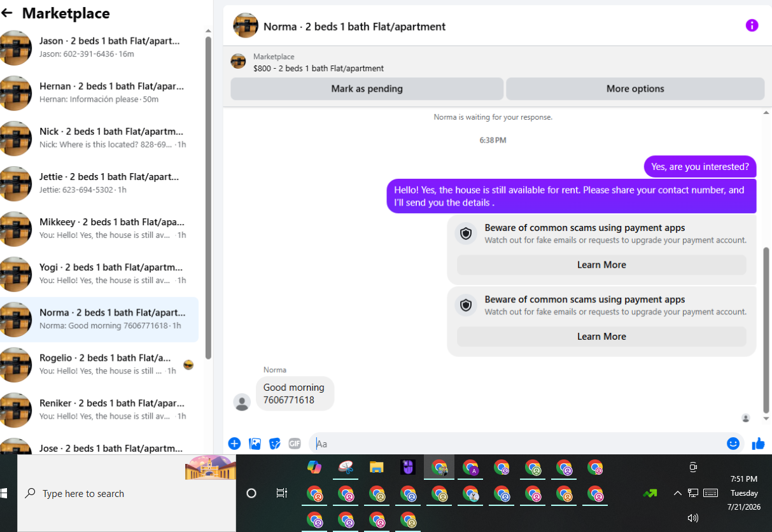
Task: Open the GIF picker
Action: [294, 444]
